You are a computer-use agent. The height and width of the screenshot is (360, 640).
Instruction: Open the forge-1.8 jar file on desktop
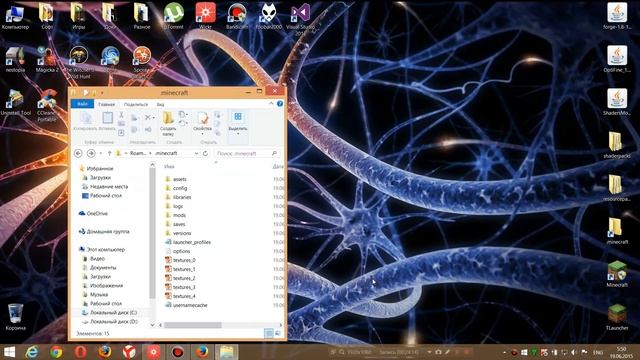click(617, 16)
